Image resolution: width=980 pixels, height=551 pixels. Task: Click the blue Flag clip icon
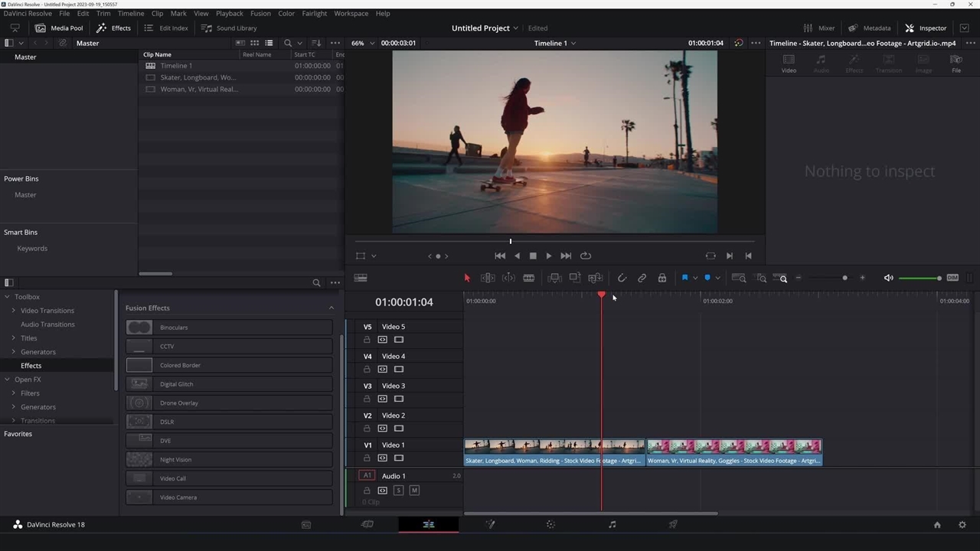684,278
